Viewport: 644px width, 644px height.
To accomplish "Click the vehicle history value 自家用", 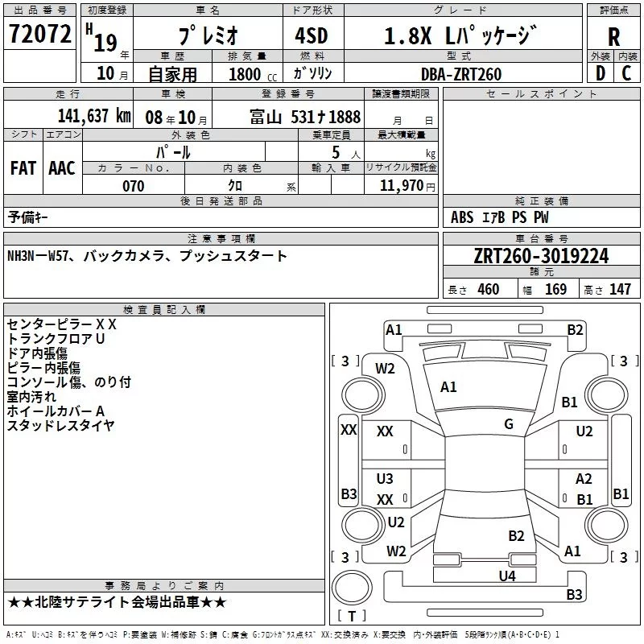I will [x=172, y=74].
